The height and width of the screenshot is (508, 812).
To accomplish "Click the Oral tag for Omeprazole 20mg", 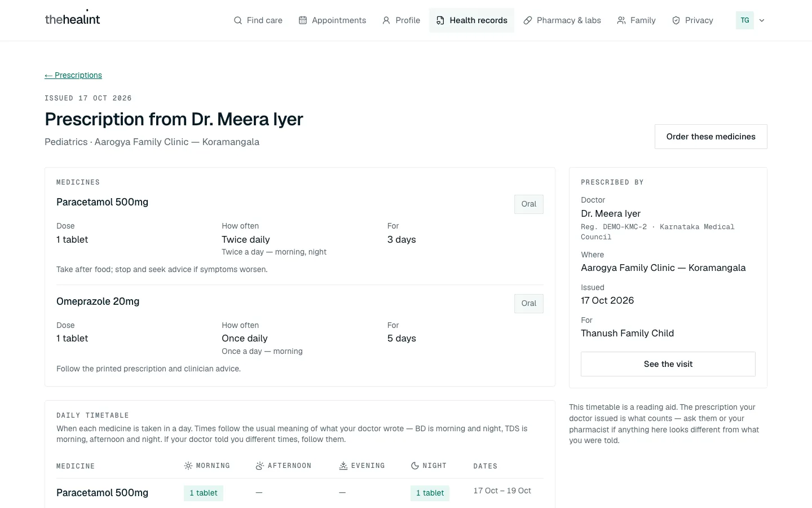I will (529, 304).
